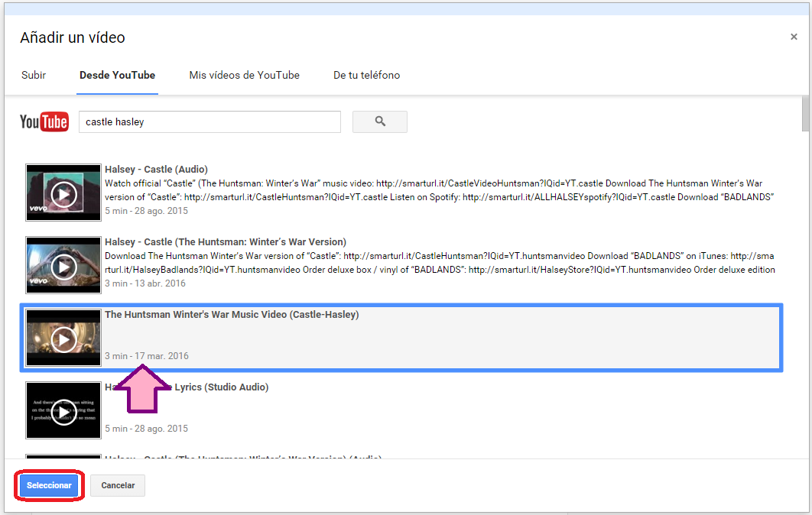The height and width of the screenshot is (515, 812).
Task: Click the text 3 min - 13 abr. 2016
Action: (x=145, y=283)
